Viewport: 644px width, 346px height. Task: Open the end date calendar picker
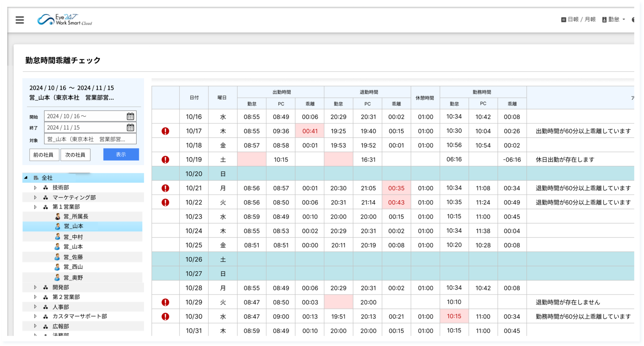click(130, 127)
